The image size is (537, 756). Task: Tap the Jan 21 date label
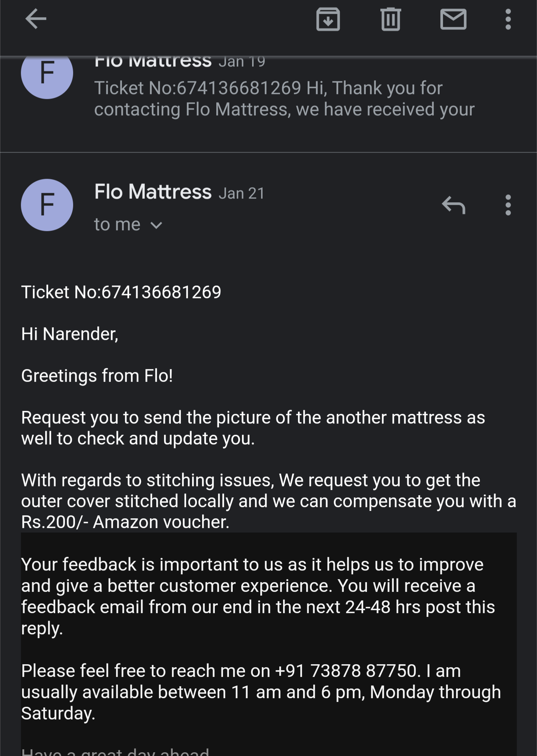tap(242, 193)
